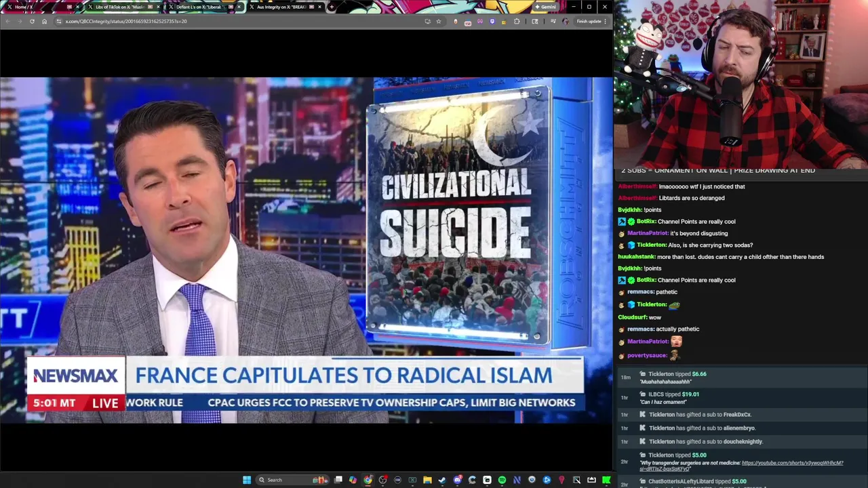Click the povertysauce username in chat
Viewport: 868px width, 488px height.
[x=647, y=355]
